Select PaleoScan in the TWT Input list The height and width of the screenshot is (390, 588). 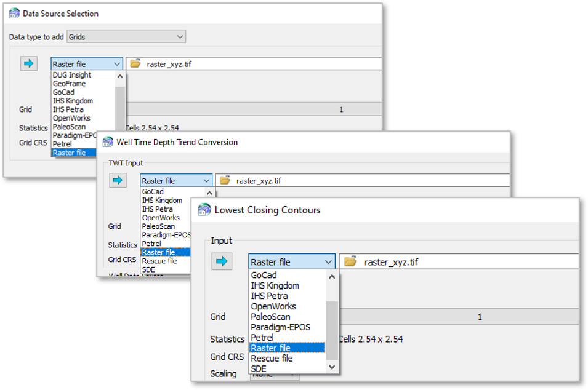158,226
